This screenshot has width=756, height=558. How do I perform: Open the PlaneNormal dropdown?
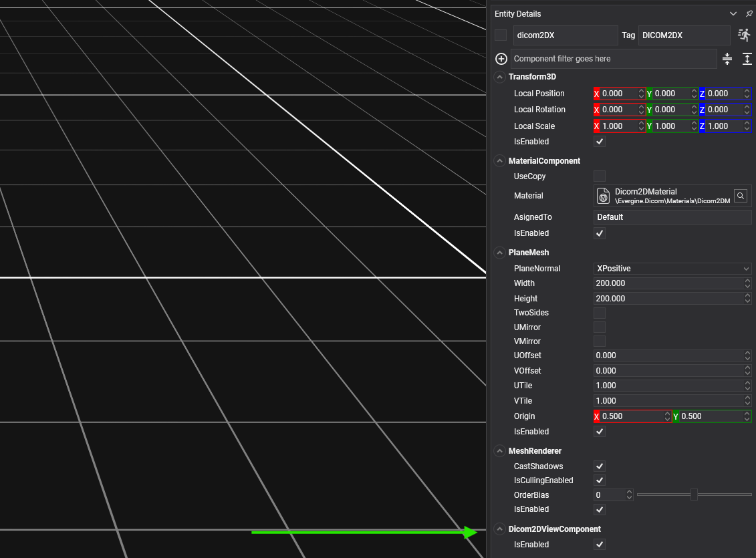672,269
